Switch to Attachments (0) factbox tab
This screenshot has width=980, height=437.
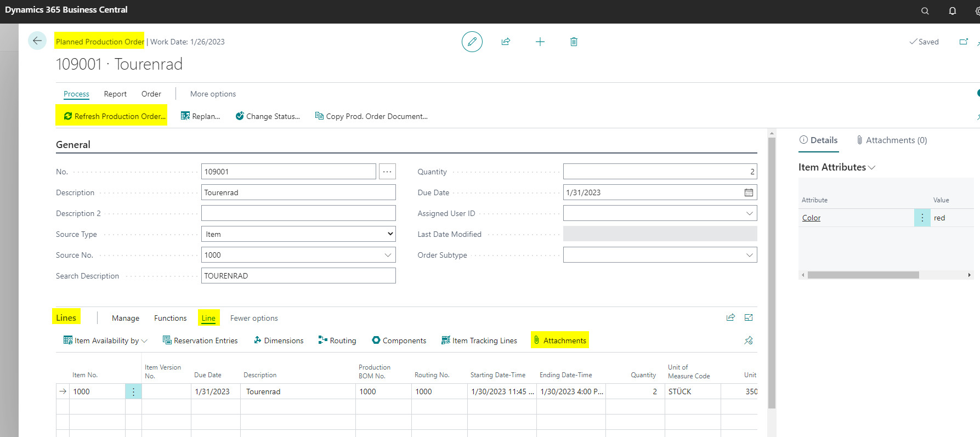(892, 140)
